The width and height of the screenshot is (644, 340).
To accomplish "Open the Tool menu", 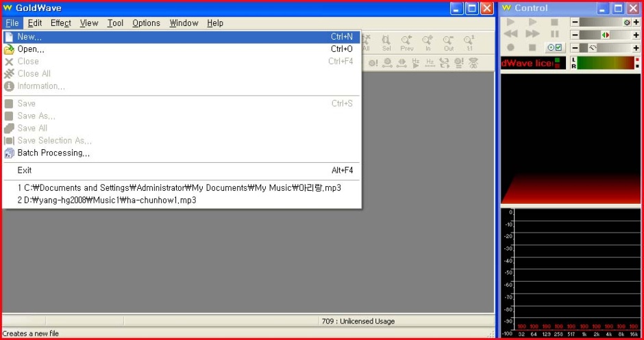I will point(115,23).
